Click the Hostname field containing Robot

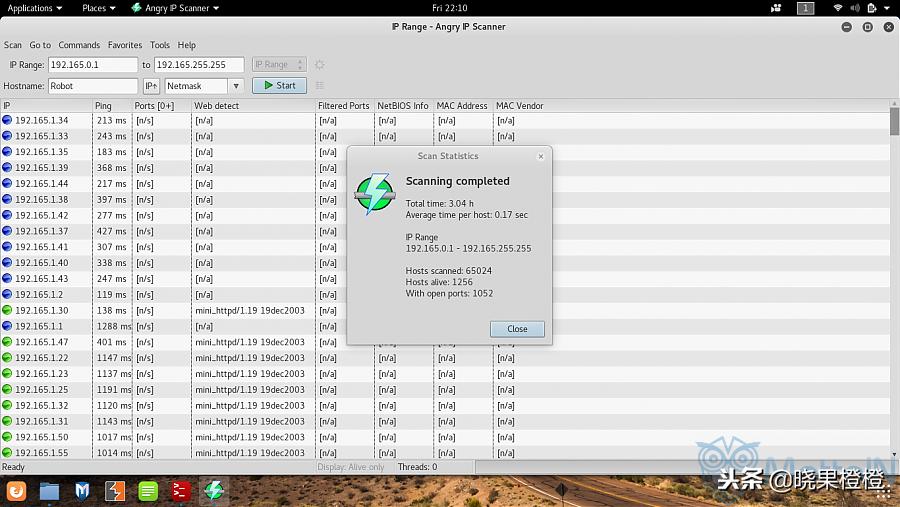coord(93,86)
